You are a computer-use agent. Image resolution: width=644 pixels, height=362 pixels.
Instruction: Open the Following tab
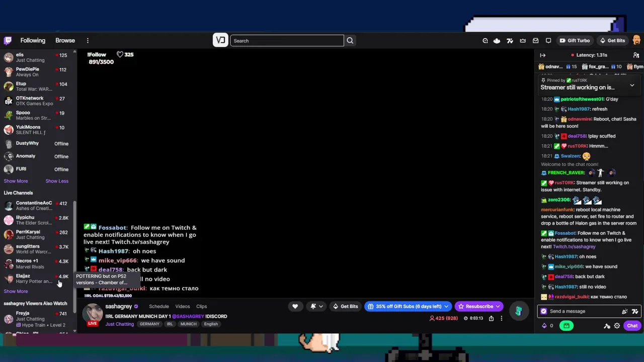[33, 41]
